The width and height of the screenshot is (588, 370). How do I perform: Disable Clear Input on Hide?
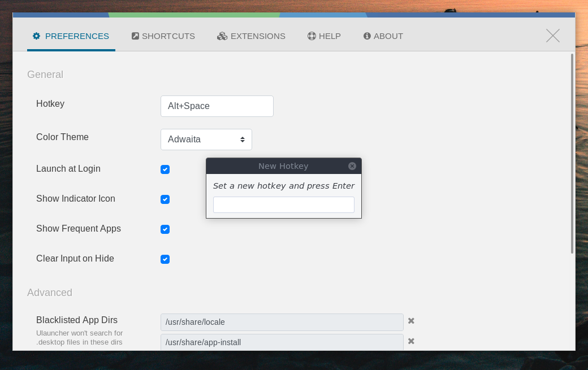tap(165, 259)
